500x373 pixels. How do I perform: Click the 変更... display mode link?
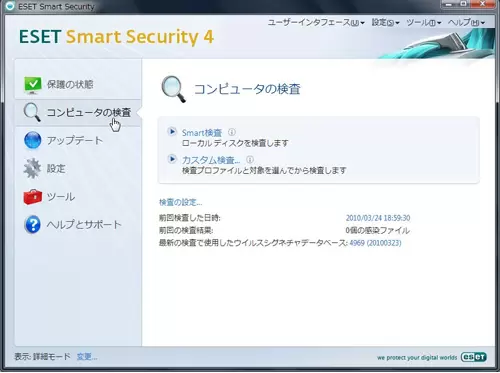[87, 357]
